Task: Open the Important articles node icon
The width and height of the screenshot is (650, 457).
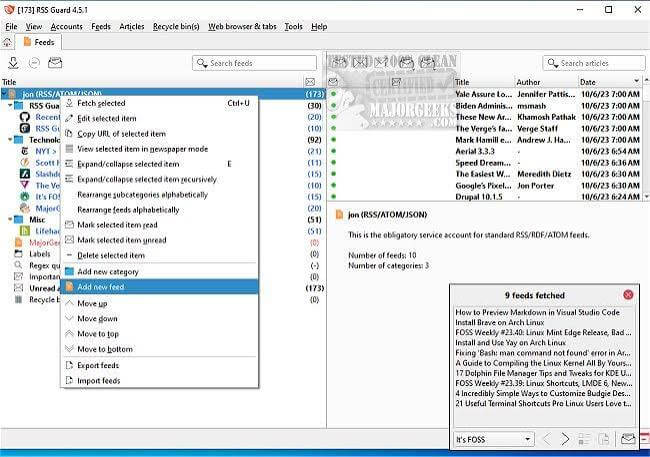Action: (x=19, y=277)
